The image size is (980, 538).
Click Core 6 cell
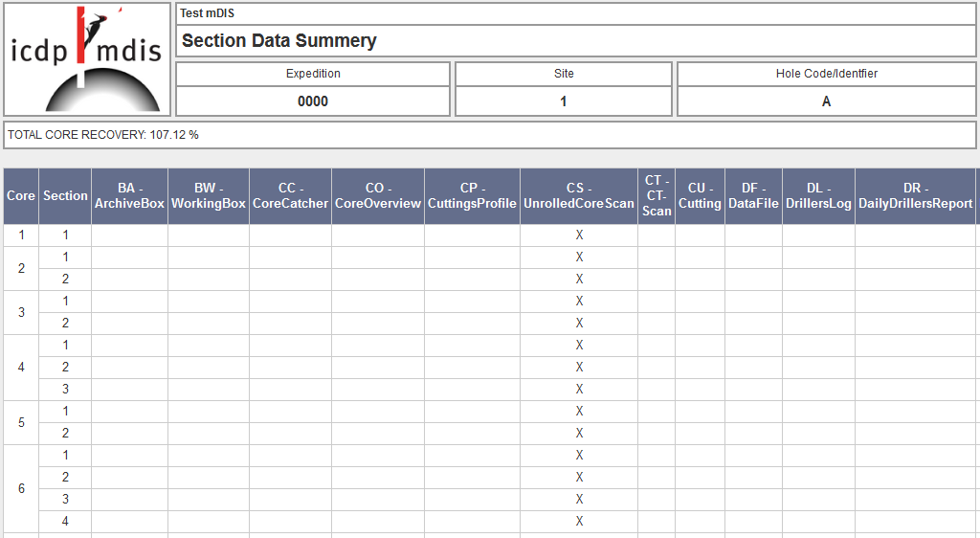click(21, 488)
